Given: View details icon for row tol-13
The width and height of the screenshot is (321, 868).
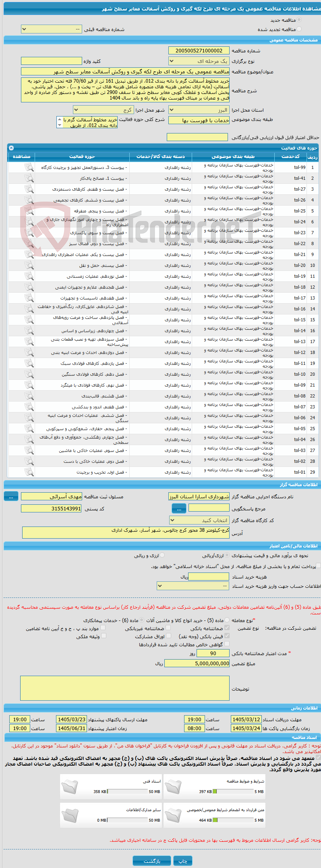Looking at the screenshot, I should [29, 341].
